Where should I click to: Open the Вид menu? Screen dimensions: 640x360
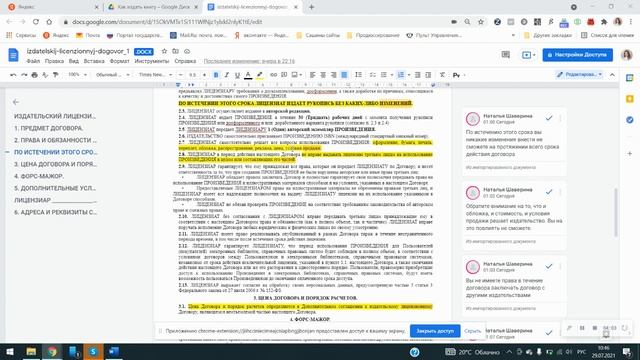pyautogui.click(x=73, y=61)
